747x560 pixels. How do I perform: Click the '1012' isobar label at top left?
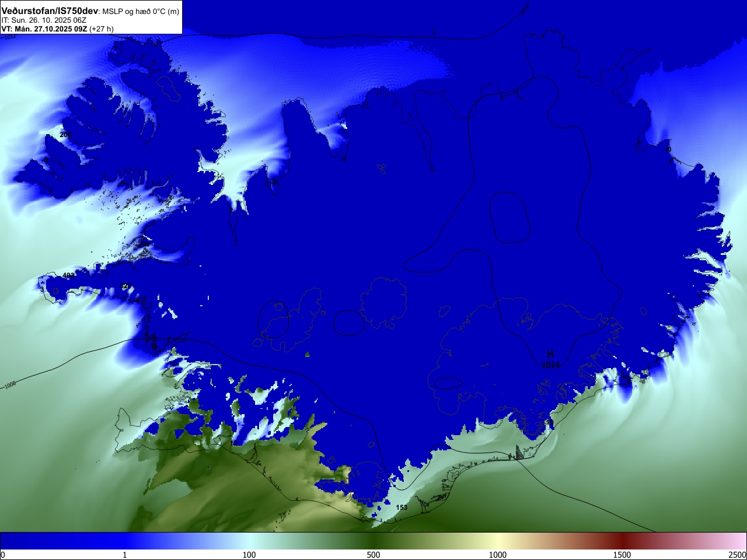pyautogui.click(x=10, y=37)
